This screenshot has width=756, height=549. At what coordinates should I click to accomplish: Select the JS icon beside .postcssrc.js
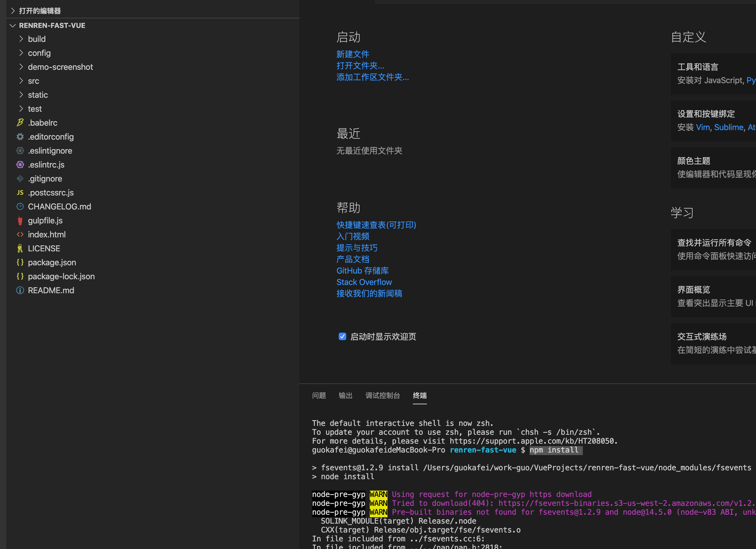[x=20, y=192]
